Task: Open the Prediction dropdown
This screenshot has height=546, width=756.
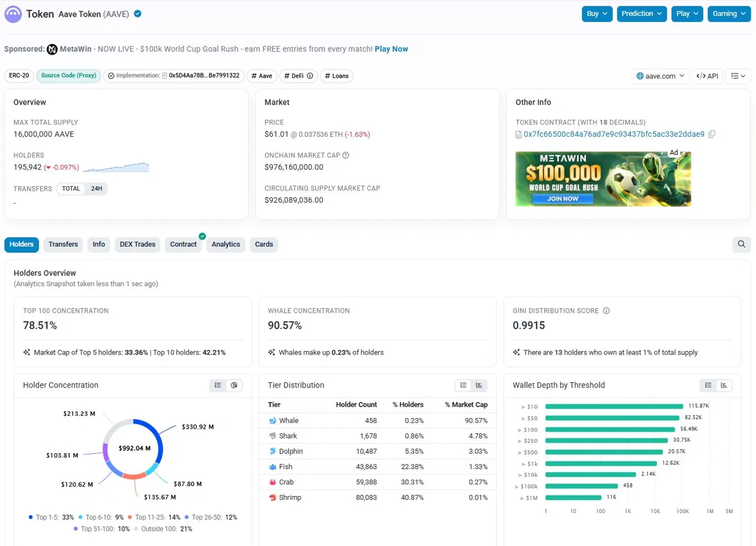Action: pos(642,14)
